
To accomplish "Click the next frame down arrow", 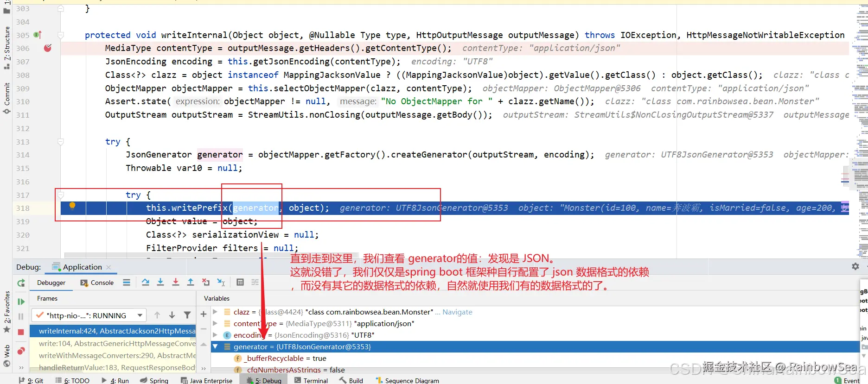I will [x=172, y=315].
